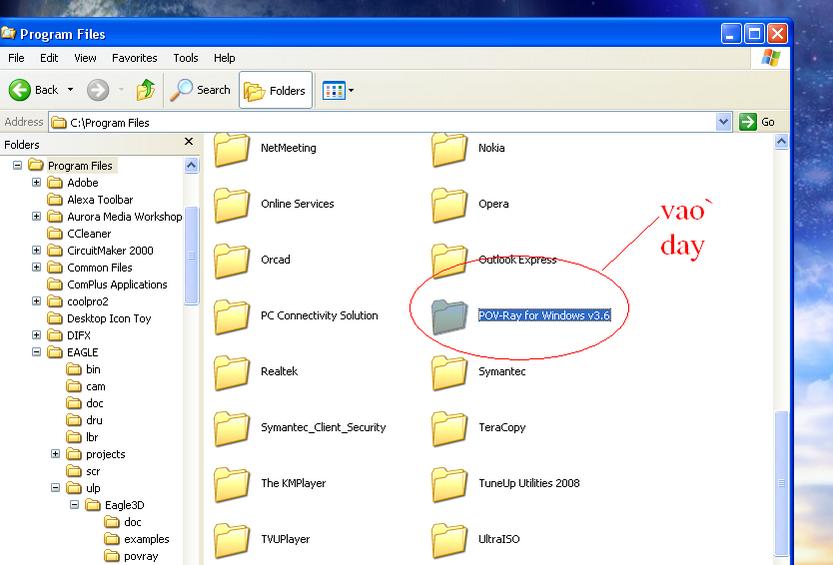Select the NetMeeting folder icon
The width and height of the screenshot is (833, 565).
232,149
